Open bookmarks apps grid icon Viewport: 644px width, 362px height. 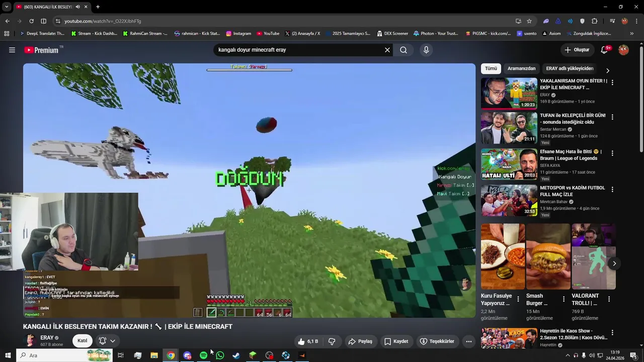pyautogui.click(x=7, y=34)
